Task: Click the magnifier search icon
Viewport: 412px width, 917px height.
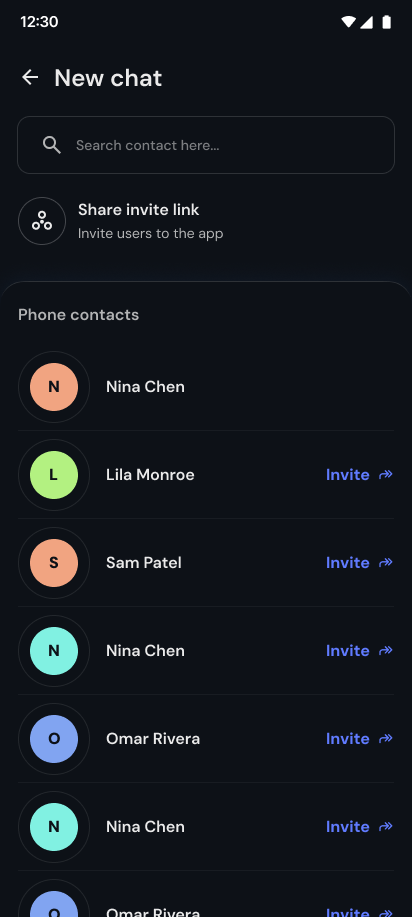Action: pyautogui.click(x=52, y=145)
